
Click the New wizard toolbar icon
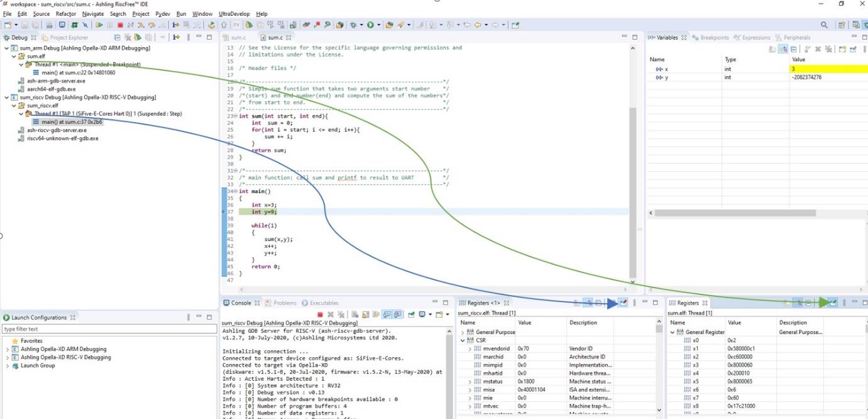coord(7,25)
